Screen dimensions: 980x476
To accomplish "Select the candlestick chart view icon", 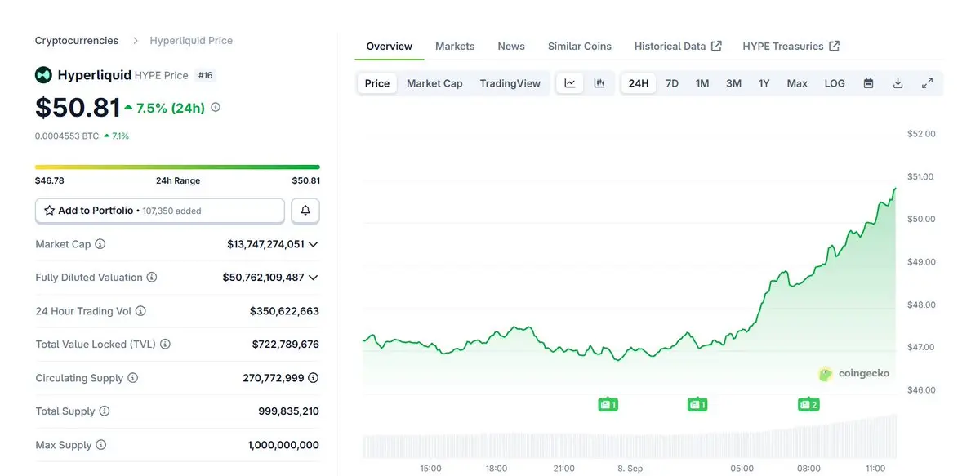I will (x=599, y=83).
